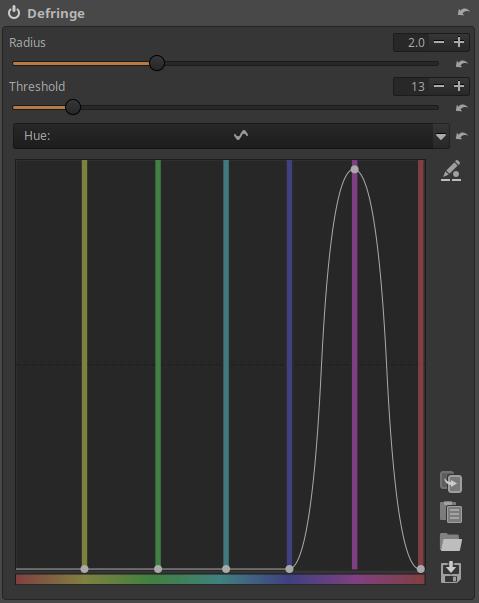The image size is (479, 603).
Task: Click the Threshold slider handle
Action: 73,107
